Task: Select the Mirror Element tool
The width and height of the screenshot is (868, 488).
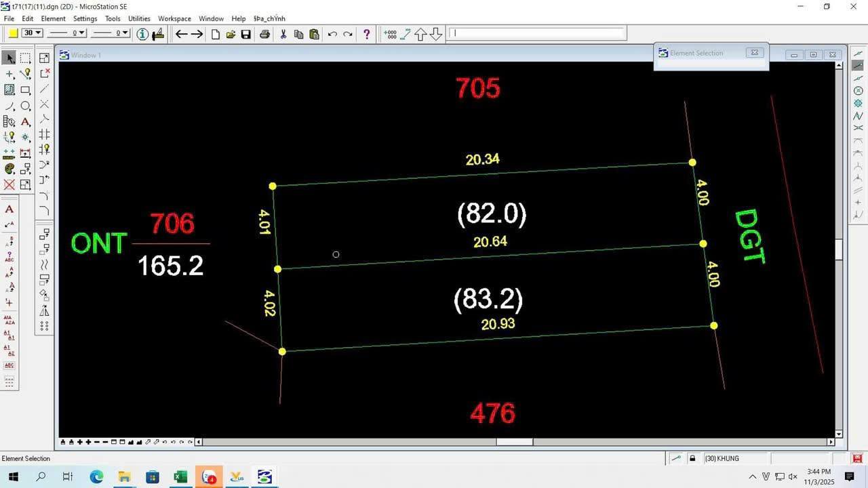Action: click(x=44, y=310)
